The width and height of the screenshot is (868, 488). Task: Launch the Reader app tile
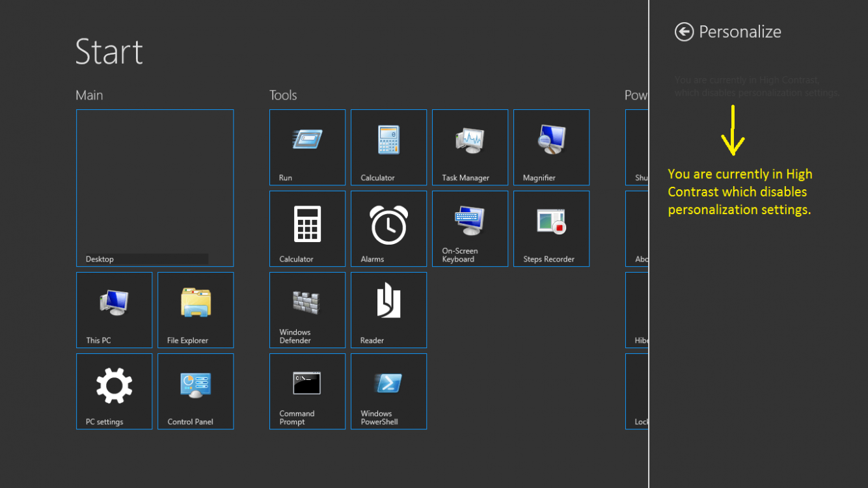click(x=388, y=310)
